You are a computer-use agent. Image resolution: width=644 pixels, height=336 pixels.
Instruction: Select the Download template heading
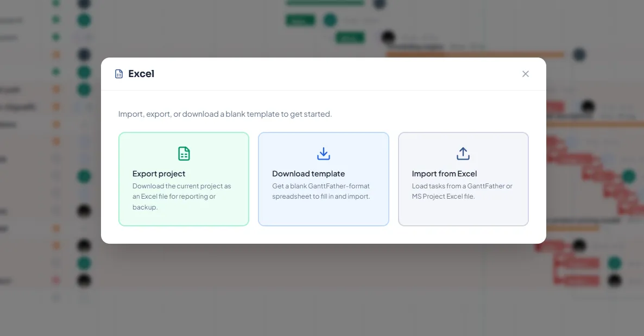point(308,174)
